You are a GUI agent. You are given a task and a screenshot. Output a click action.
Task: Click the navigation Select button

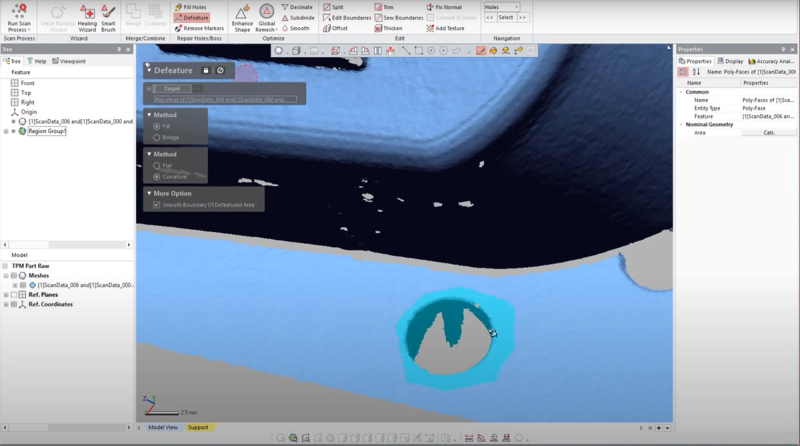[506, 17]
